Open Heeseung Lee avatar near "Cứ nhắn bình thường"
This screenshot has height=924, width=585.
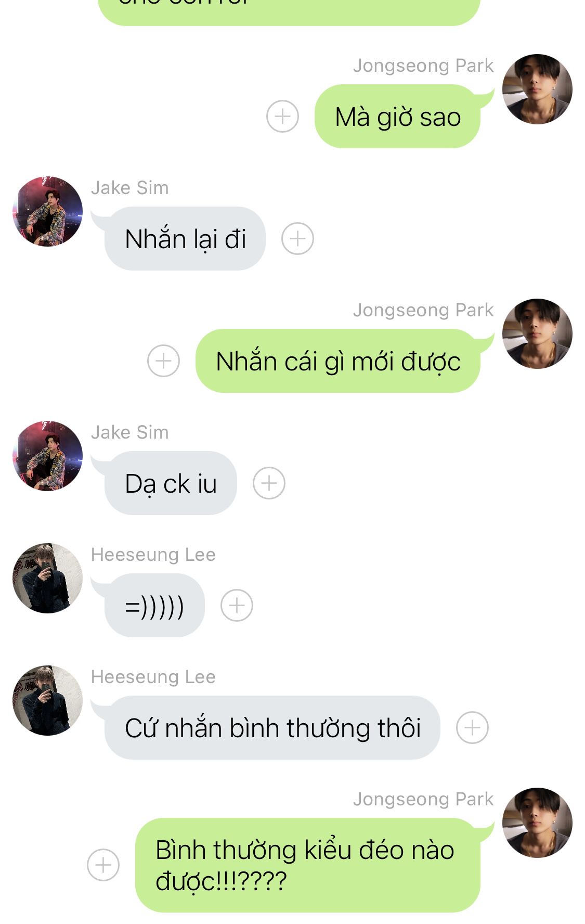coord(47,700)
